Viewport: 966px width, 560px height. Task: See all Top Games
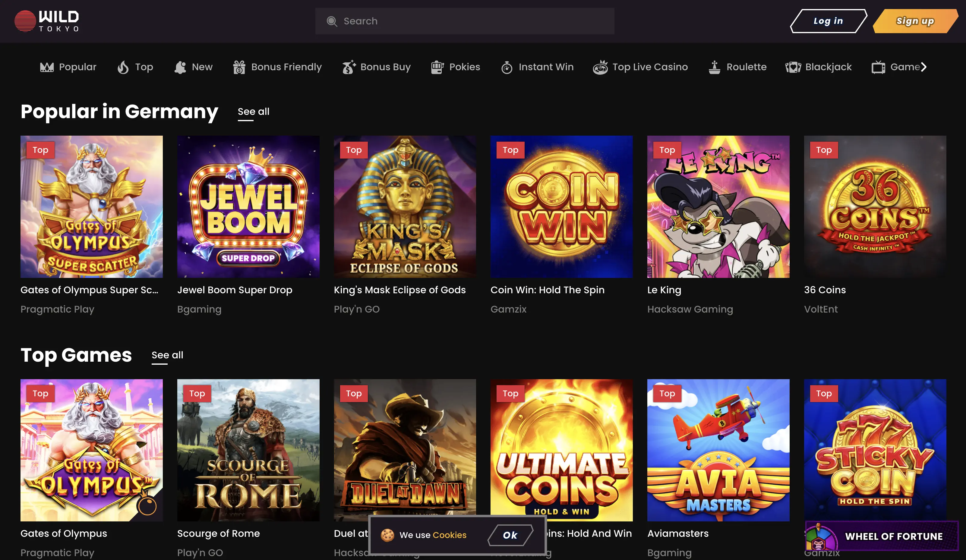pos(167,356)
